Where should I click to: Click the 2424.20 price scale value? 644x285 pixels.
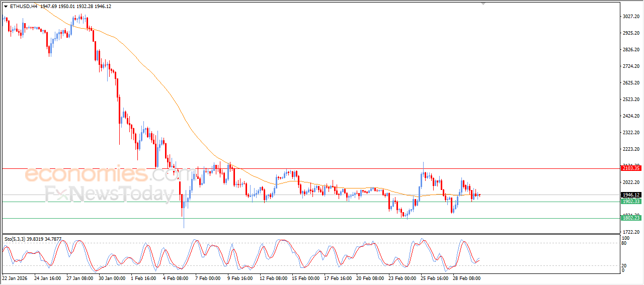pos(632,116)
